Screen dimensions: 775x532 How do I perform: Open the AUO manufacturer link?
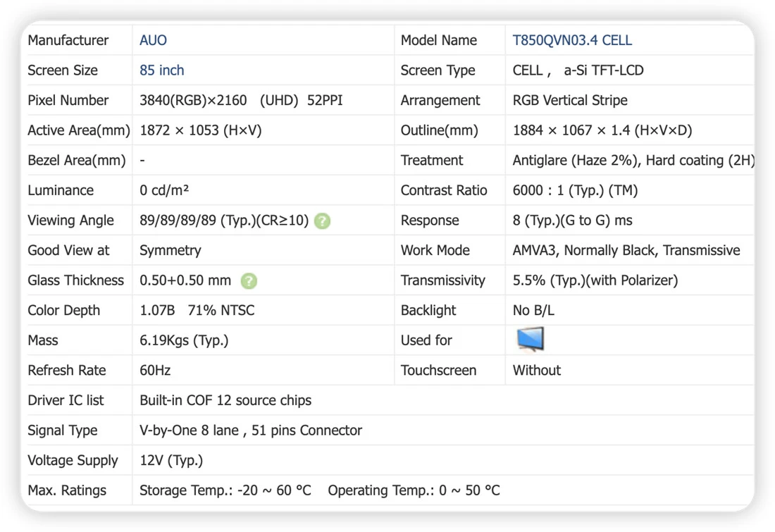point(153,40)
